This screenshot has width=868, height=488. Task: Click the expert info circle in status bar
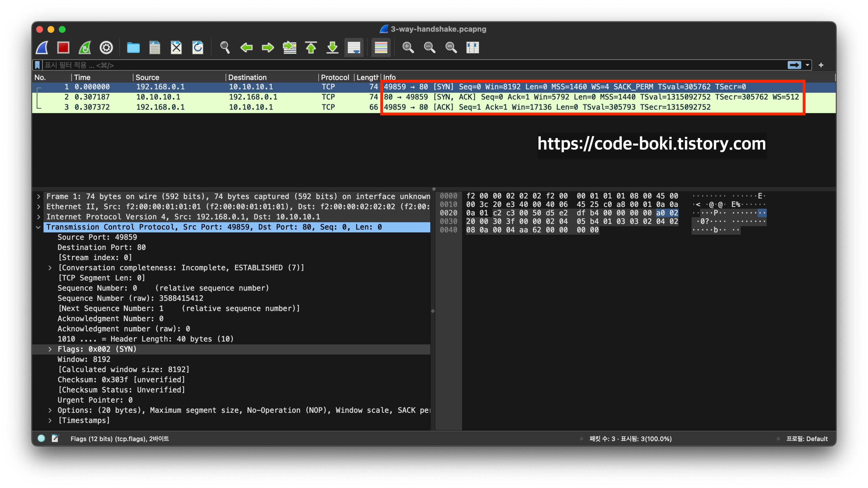[41, 438]
